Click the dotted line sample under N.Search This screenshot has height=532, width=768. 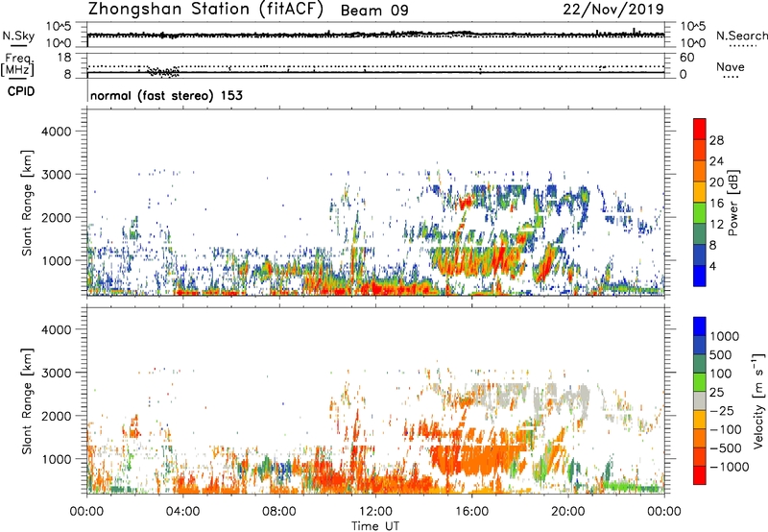click(x=743, y=45)
